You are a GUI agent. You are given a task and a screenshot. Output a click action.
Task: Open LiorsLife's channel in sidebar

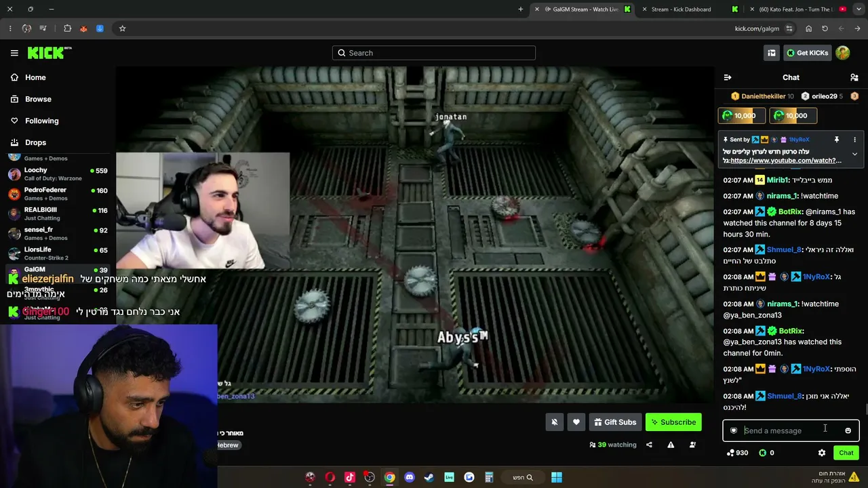[x=58, y=253]
